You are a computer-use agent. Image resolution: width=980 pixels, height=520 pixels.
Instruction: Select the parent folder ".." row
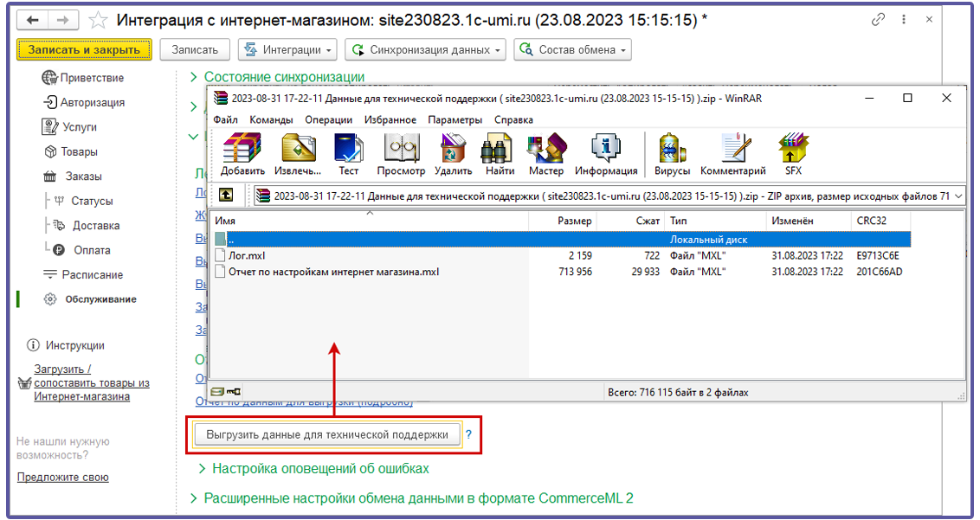[561, 240]
